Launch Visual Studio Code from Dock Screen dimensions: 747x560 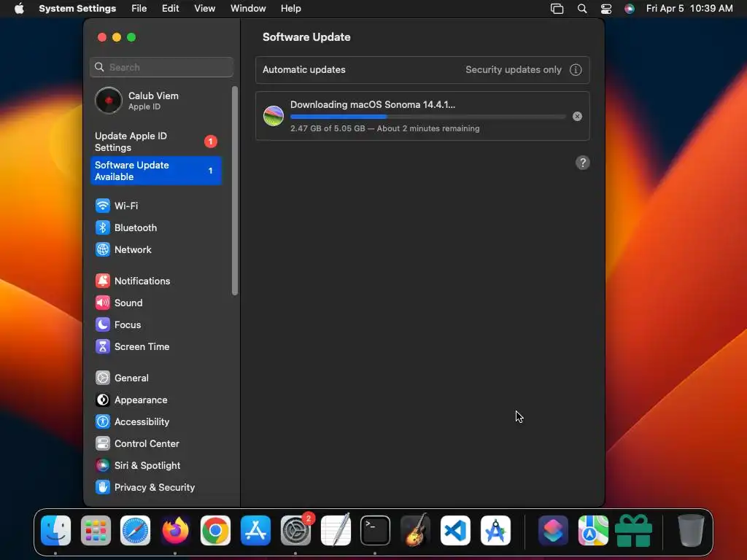(x=455, y=530)
